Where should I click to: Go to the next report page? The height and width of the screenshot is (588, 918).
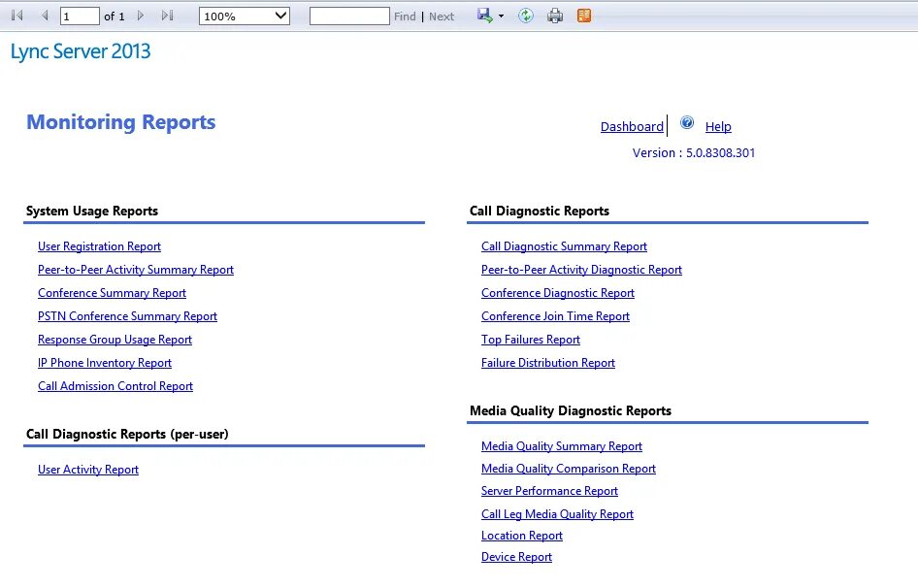tap(141, 16)
